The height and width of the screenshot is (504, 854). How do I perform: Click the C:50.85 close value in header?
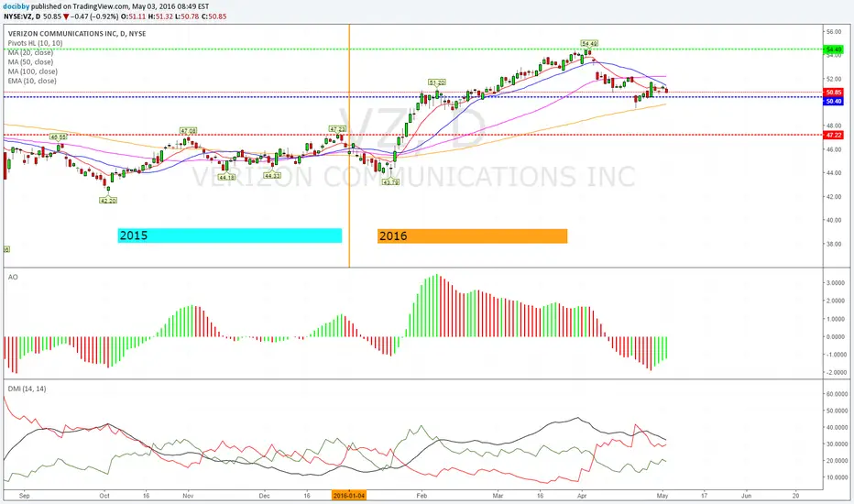214,16
